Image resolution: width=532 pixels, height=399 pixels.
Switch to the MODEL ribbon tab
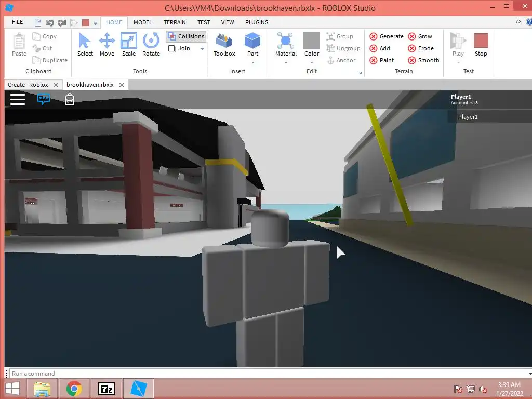[x=142, y=22]
